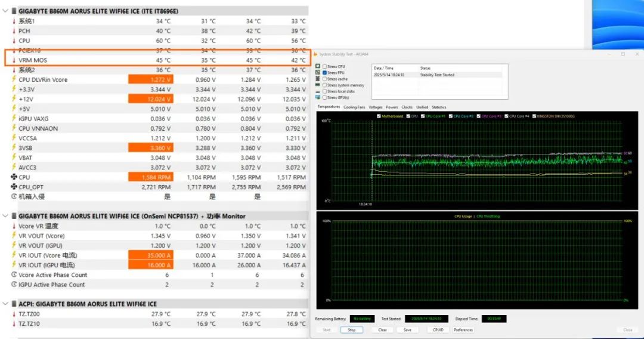Click lightning icon on VBAT row
Screen dimensions: 644x339
[x=14, y=158]
